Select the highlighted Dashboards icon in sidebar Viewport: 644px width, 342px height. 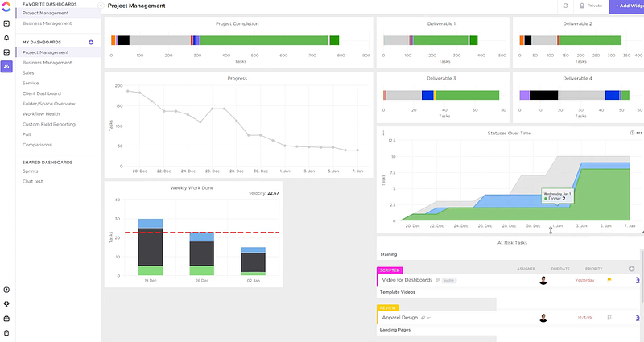click(x=6, y=66)
